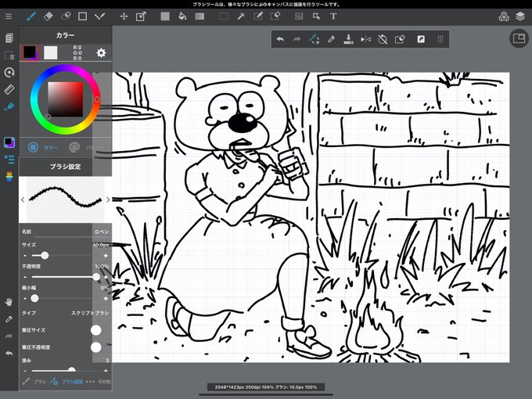Screen dimensions: 532x399
Task: Open the Navigator round button
Action: tap(519, 38)
